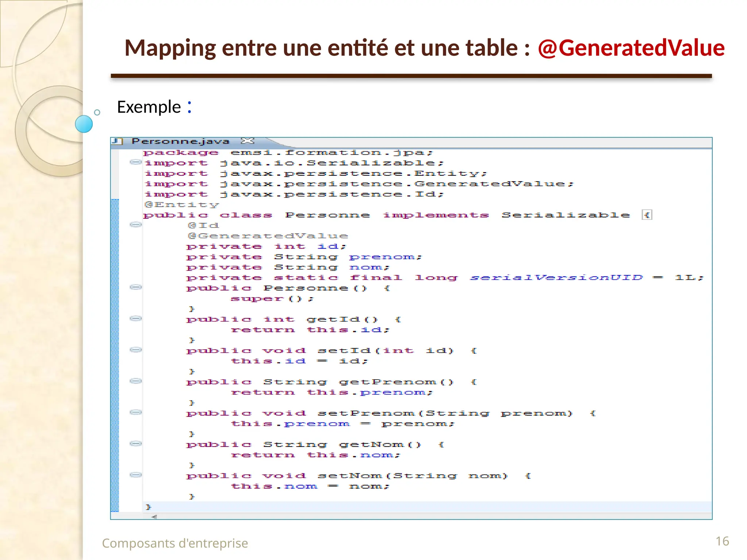Collapse the import statements fold marker
The image size is (747, 560).
tap(136, 162)
